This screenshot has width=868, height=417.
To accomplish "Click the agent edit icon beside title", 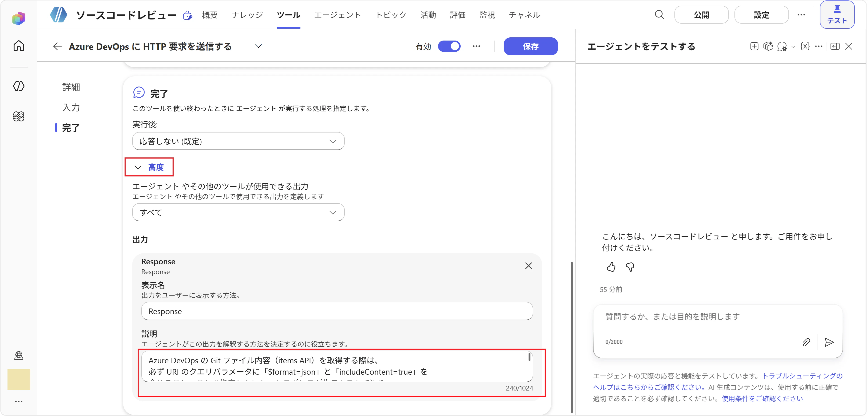I will [x=187, y=15].
